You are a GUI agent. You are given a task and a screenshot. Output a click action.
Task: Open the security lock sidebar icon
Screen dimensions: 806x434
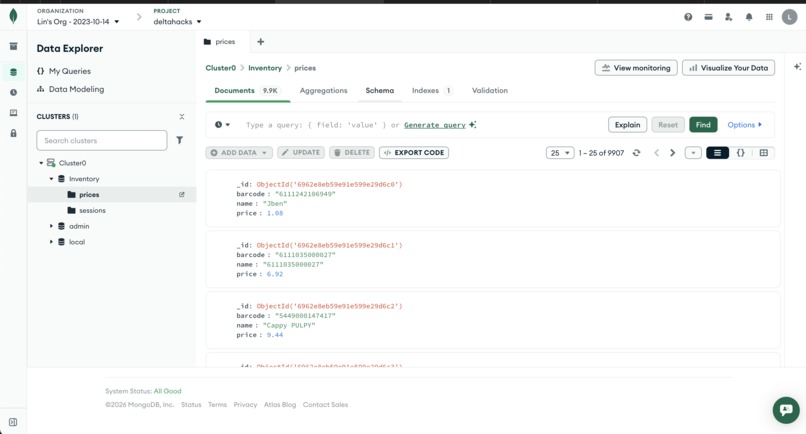tap(13, 133)
